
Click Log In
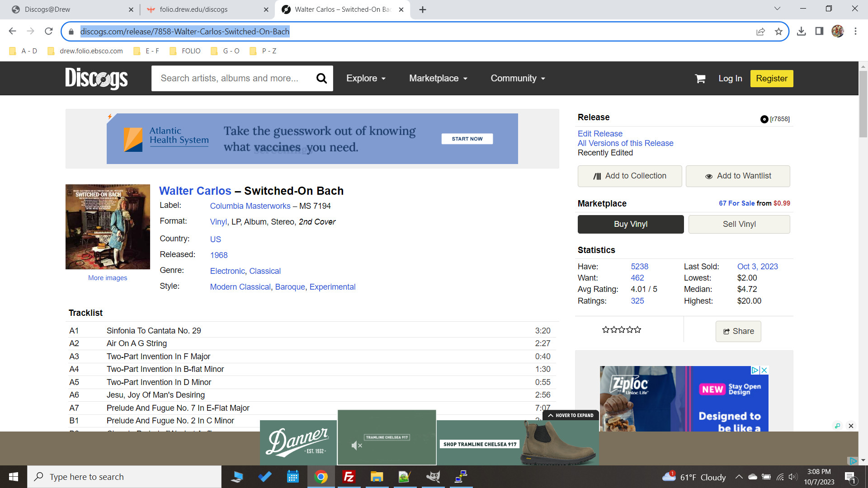pyautogui.click(x=730, y=79)
